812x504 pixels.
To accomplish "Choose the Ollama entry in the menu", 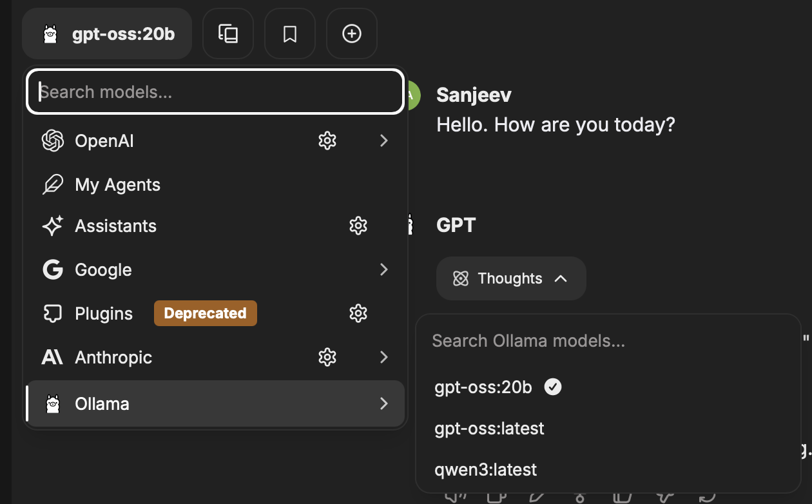I will coord(215,403).
